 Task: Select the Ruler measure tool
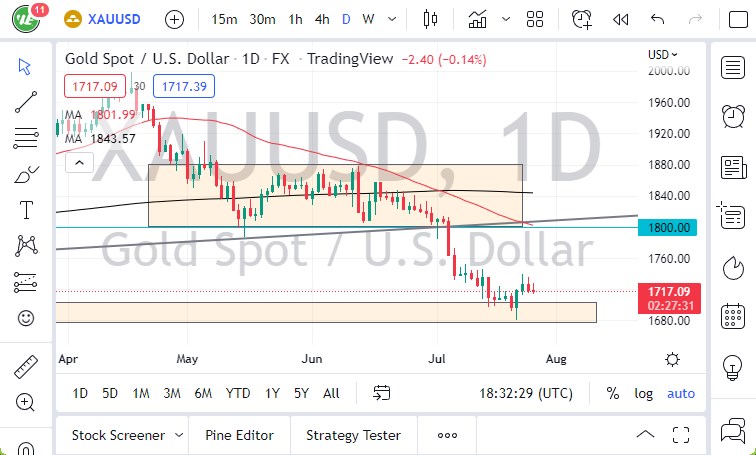tap(27, 367)
